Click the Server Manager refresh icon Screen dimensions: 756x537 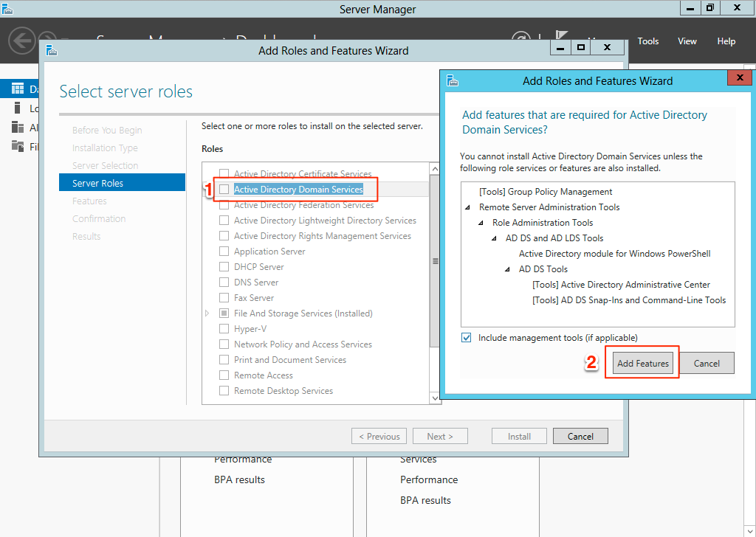522,38
